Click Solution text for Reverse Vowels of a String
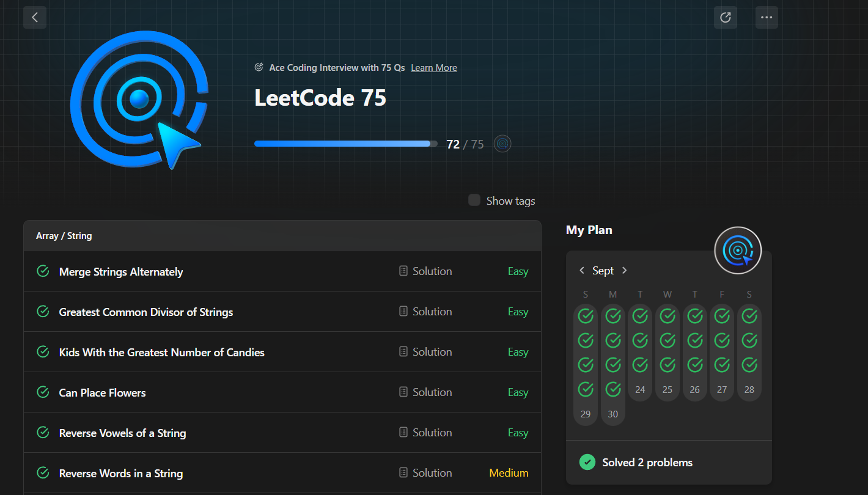 click(432, 433)
